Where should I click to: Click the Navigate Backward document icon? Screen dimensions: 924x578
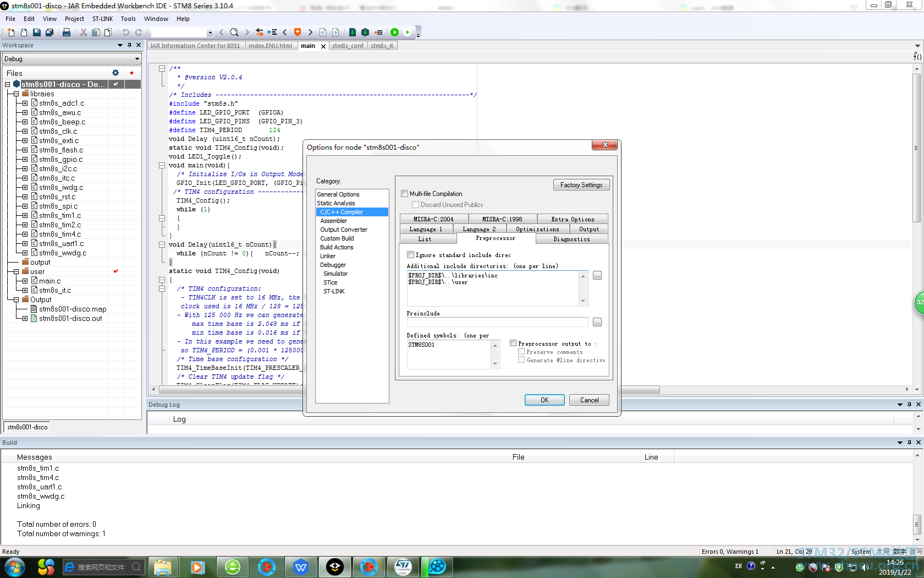[323, 32]
